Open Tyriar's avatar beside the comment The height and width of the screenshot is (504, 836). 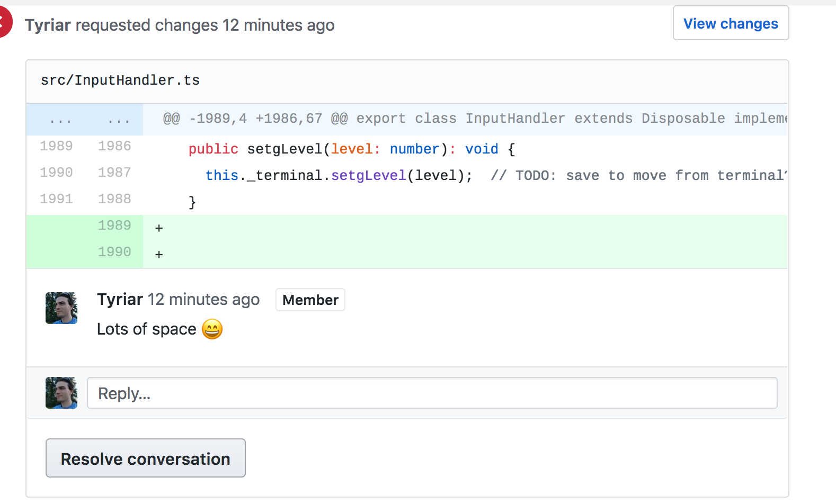tap(61, 308)
